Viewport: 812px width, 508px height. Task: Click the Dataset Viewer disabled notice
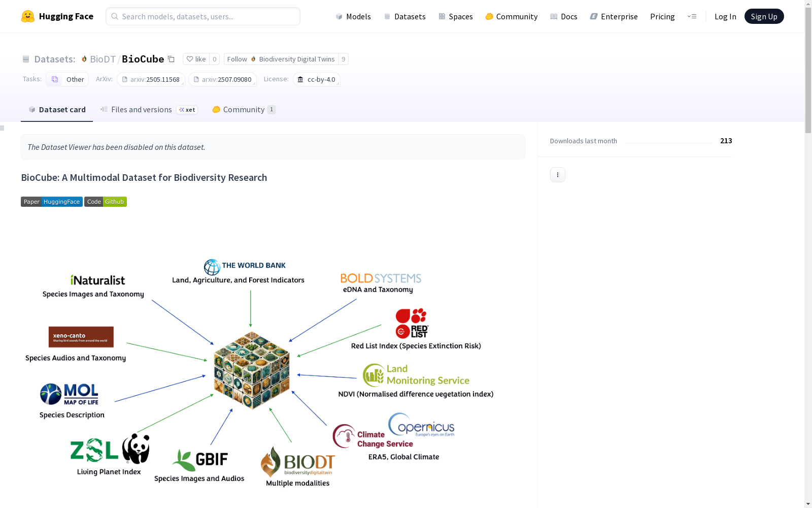coord(273,147)
